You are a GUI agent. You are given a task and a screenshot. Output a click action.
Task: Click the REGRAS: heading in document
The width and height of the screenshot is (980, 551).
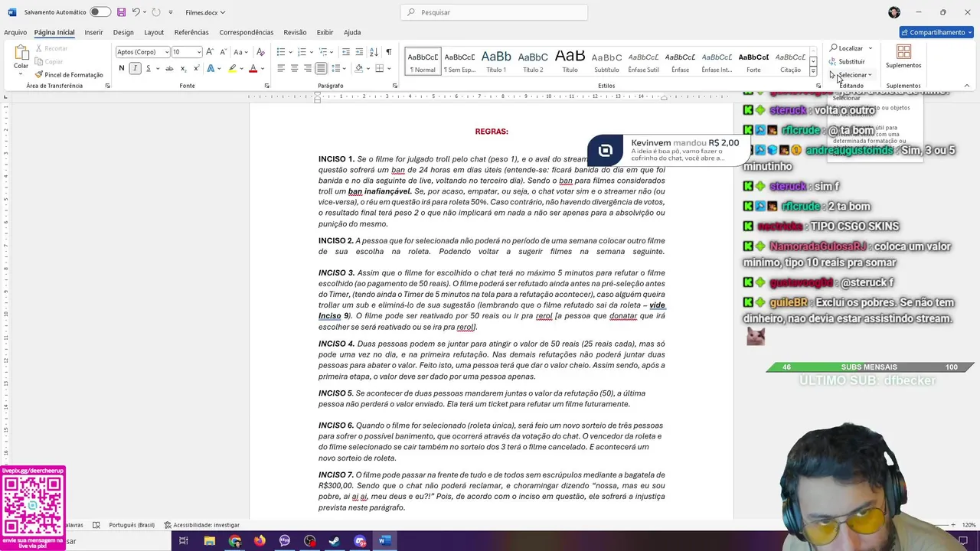(492, 132)
